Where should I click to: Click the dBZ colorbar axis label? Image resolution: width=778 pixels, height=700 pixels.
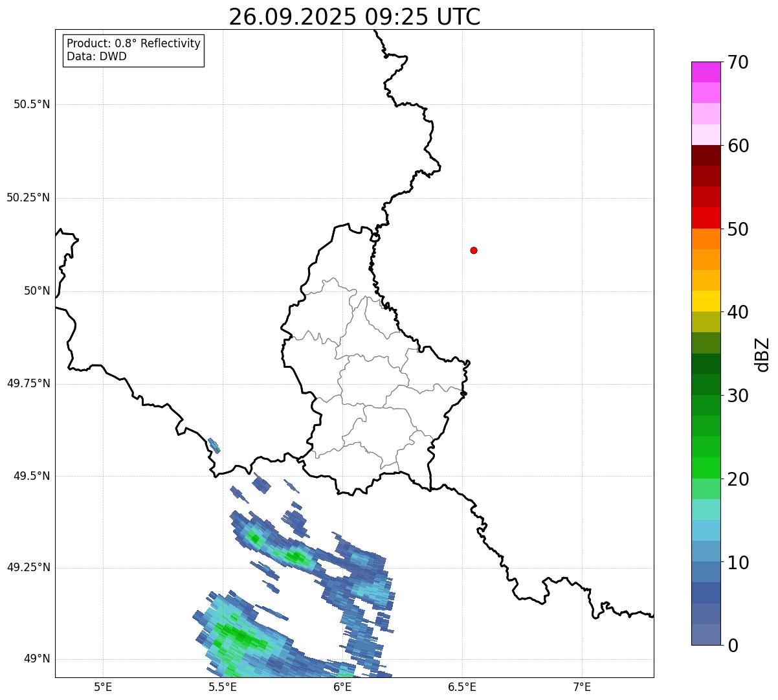pyautogui.click(x=762, y=354)
